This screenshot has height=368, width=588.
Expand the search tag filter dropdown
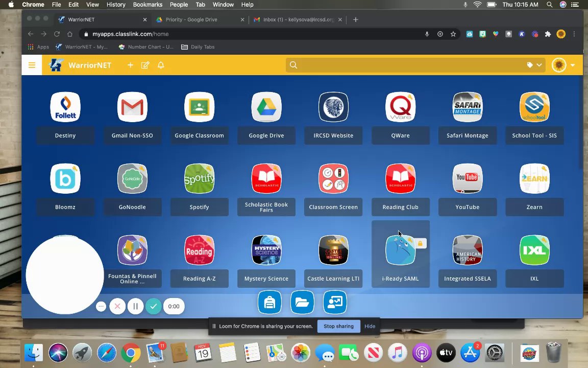tap(534, 65)
